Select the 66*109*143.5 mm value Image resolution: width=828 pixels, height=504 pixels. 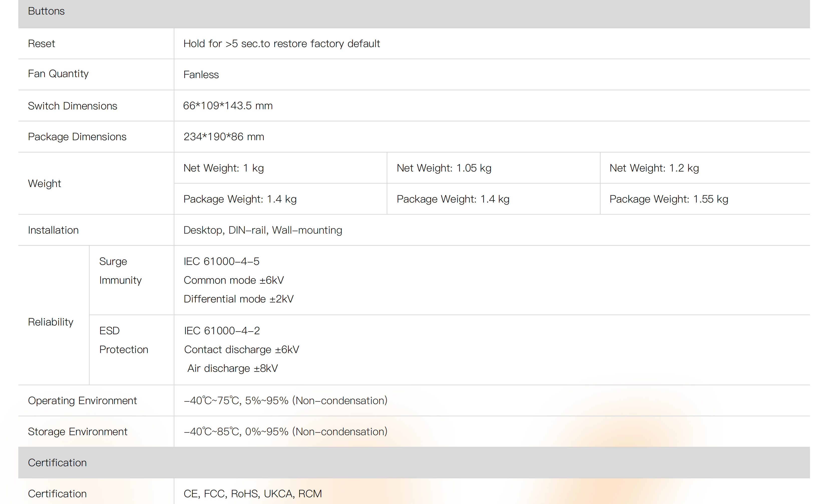[x=228, y=105]
